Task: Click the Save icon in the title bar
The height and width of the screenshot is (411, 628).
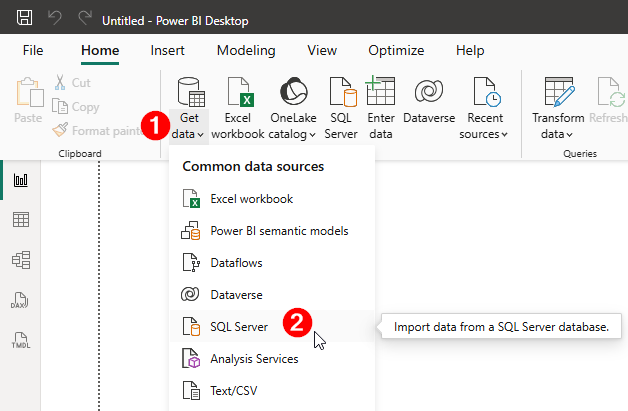Action: [x=24, y=18]
